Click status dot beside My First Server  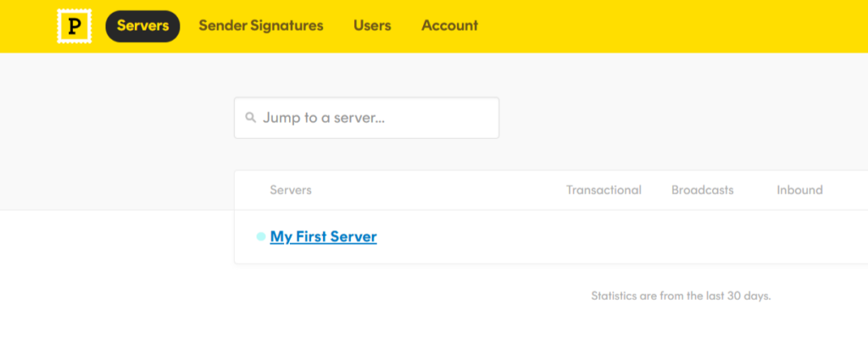(x=261, y=237)
